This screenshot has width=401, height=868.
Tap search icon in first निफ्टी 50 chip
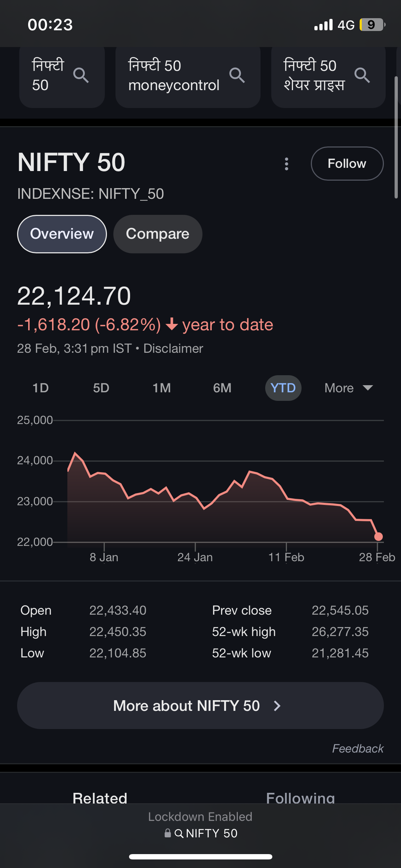[x=81, y=75]
